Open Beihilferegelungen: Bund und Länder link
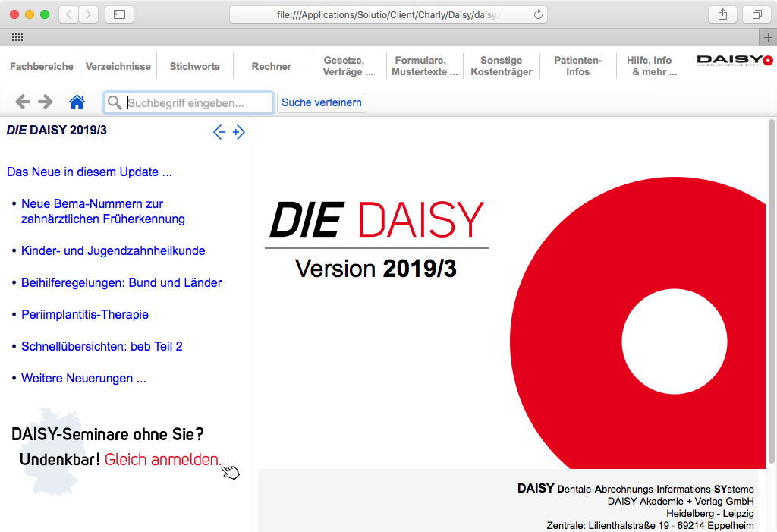 (x=121, y=282)
